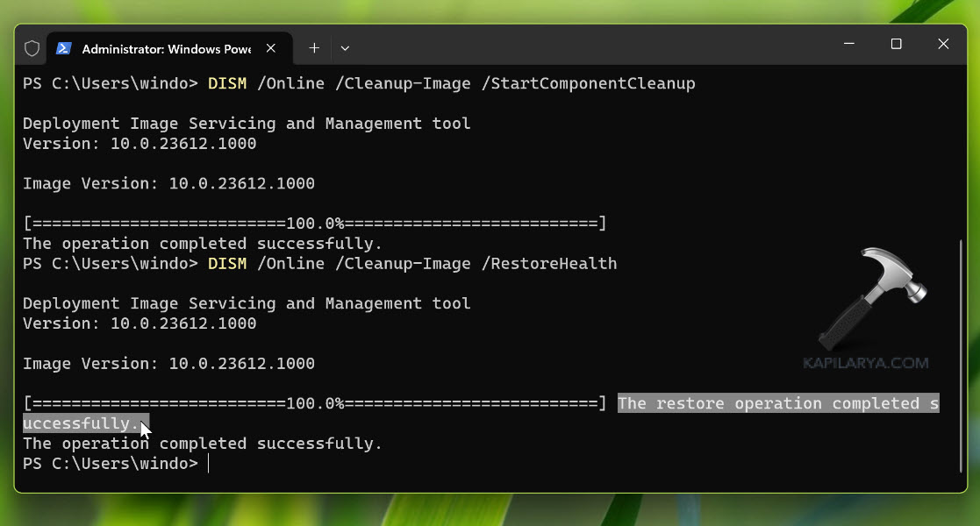This screenshot has height=526, width=980.
Task: Click the second 'Version: 10.0.23612.1000' line
Action: coord(139,323)
